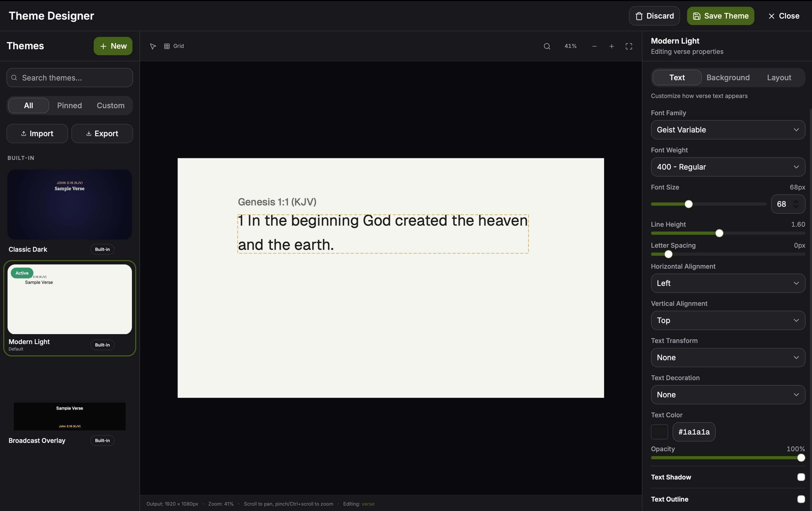Switch to Pinned themes filter
This screenshot has width=812, height=511.
(69, 106)
